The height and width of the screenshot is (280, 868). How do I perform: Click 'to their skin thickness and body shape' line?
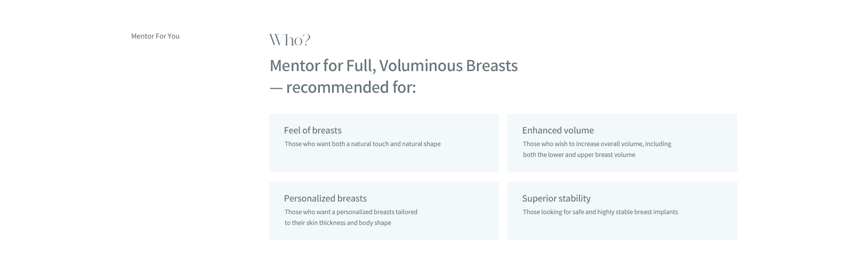pos(338,223)
